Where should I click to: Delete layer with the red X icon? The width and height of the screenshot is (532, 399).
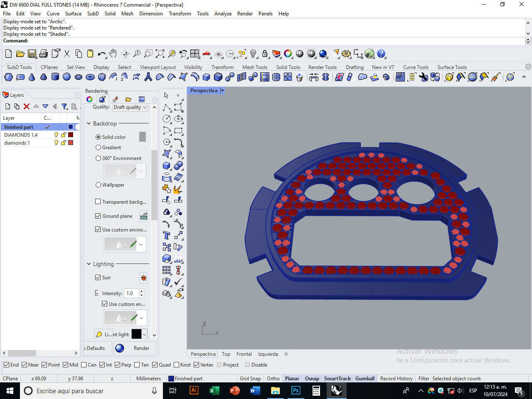(x=27, y=106)
